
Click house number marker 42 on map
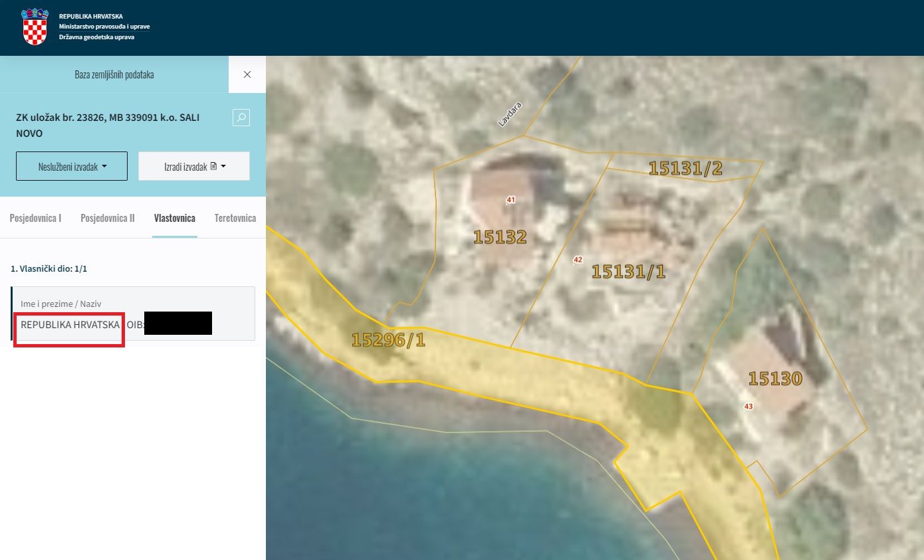(577, 260)
